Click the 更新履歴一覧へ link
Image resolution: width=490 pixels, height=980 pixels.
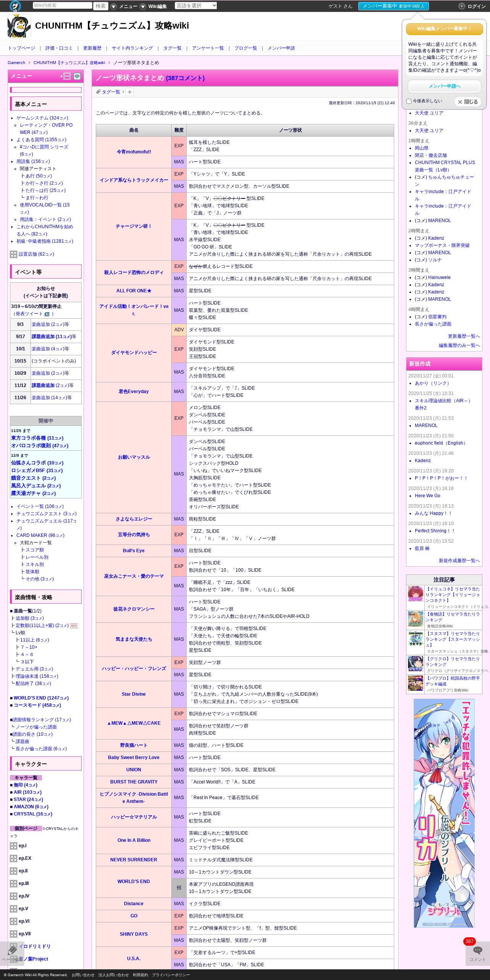click(x=464, y=336)
